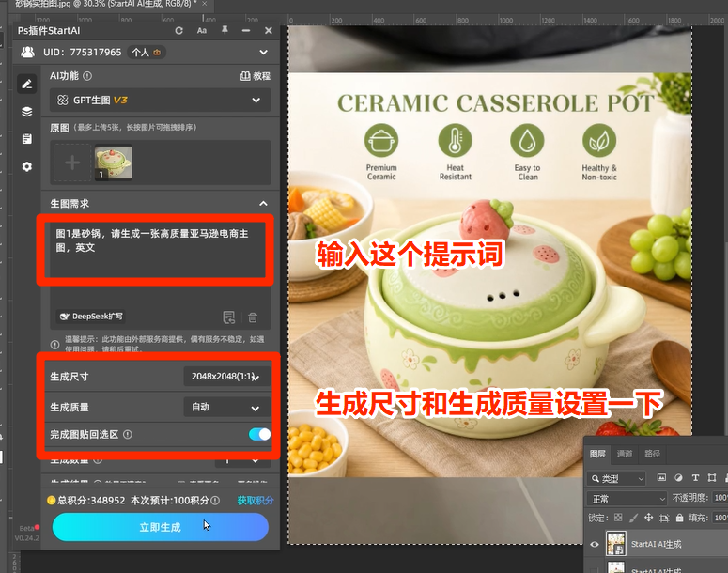The height and width of the screenshot is (573, 728).
Task: Switch to the 路径 paths tab
Action: (x=652, y=454)
